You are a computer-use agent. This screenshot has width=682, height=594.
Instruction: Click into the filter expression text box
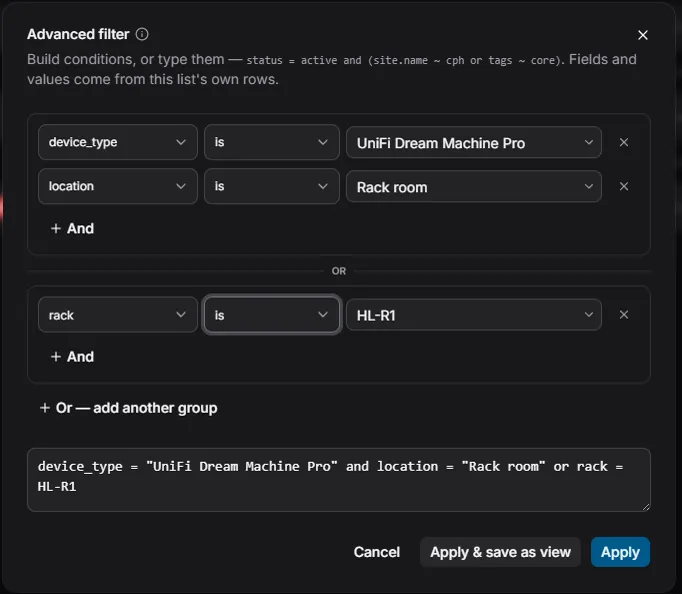(x=338, y=480)
